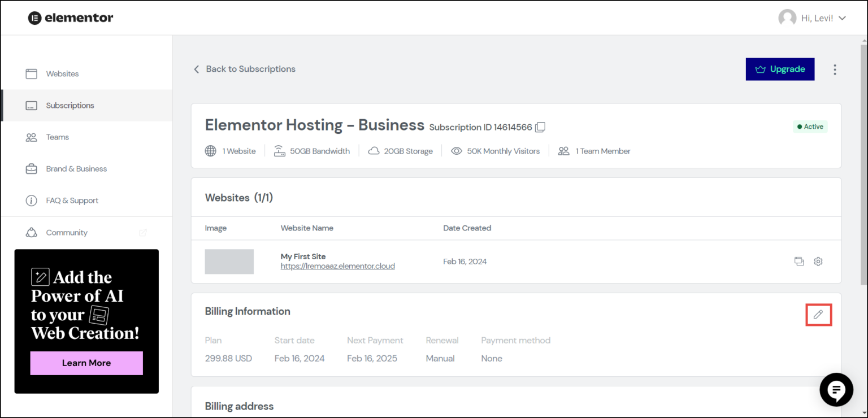868x418 pixels.
Task: Click the Upgrade button
Action: (780, 69)
